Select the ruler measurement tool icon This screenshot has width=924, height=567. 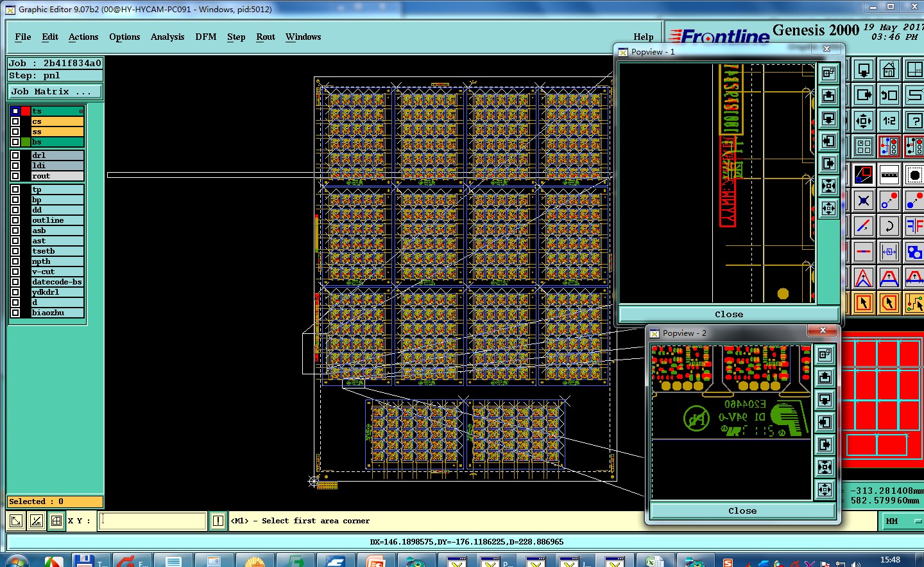pos(889,175)
